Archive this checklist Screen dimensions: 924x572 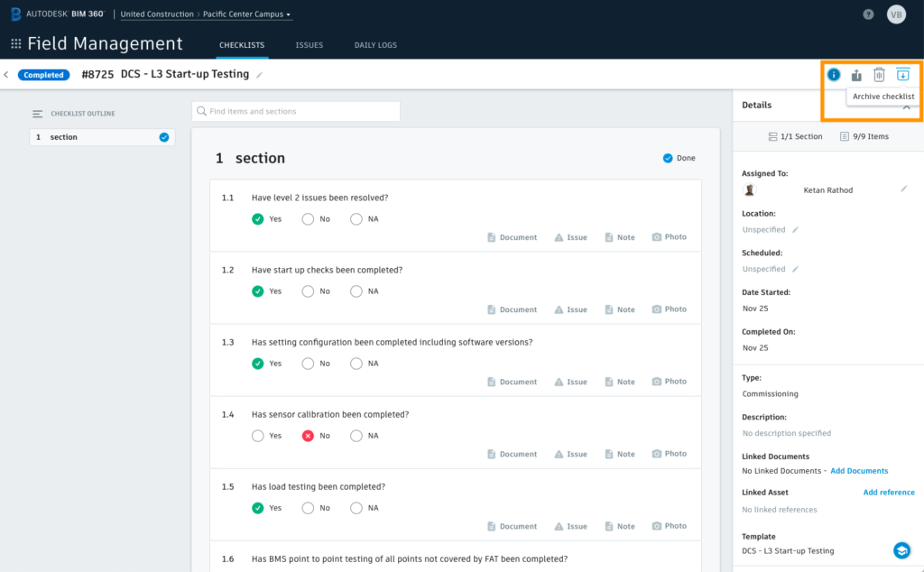(x=902, y=75)
